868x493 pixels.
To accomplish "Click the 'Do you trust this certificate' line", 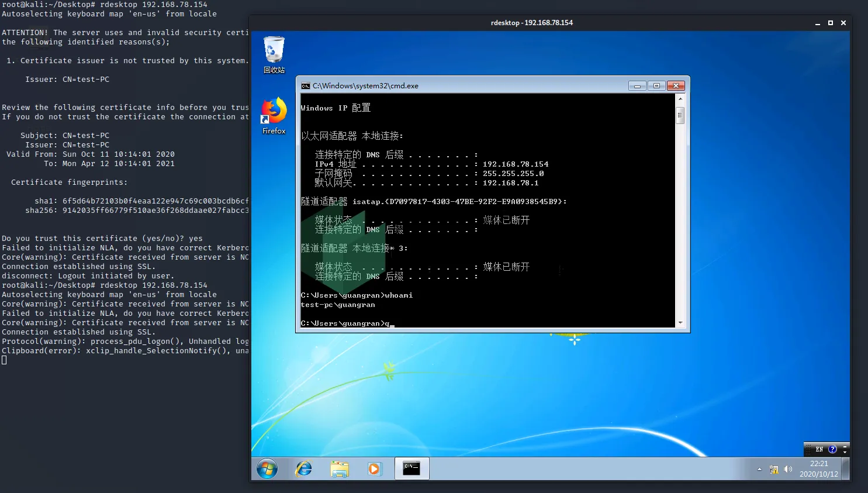I will tap(102, 239).
